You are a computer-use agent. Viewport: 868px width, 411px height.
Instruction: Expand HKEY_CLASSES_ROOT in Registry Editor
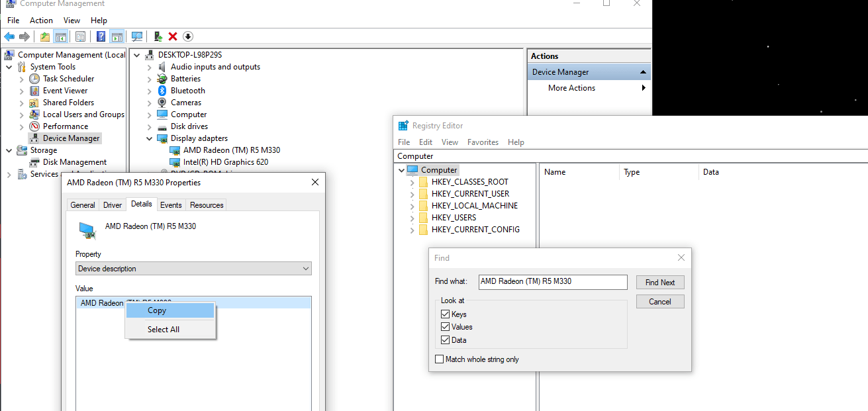click(412, 182)
